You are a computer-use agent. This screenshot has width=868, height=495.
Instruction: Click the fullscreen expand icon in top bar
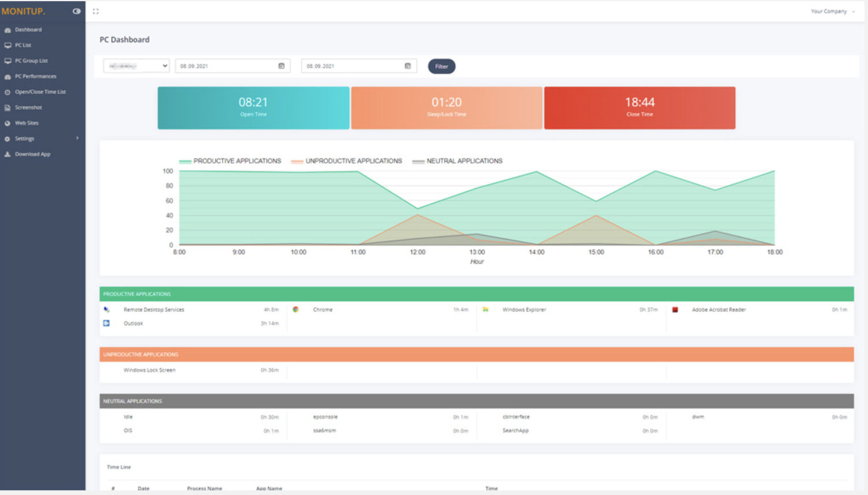[96, 10]
